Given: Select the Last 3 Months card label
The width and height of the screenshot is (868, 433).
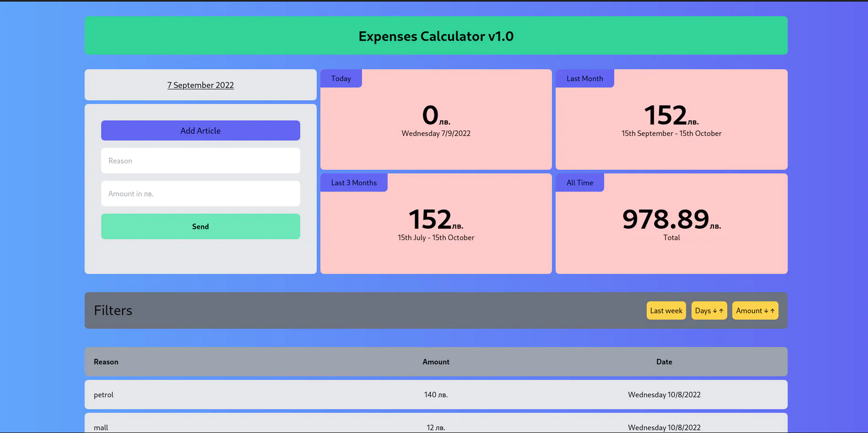Looking at the screenshot, I should 354,183.
